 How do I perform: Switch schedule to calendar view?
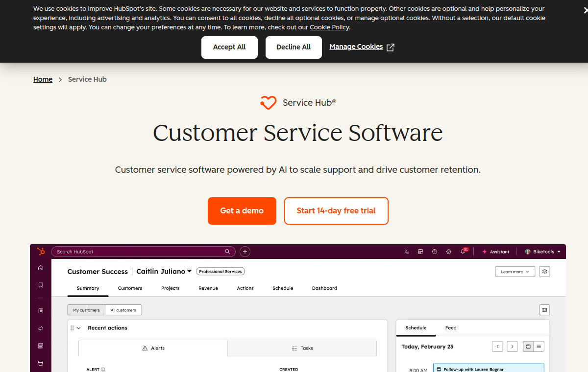[x=528, y=347]
